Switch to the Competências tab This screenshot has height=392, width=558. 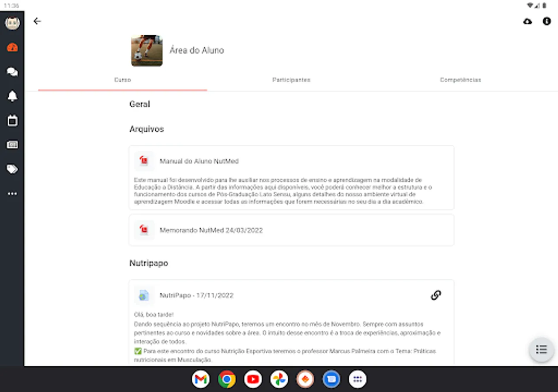(460, 80)
